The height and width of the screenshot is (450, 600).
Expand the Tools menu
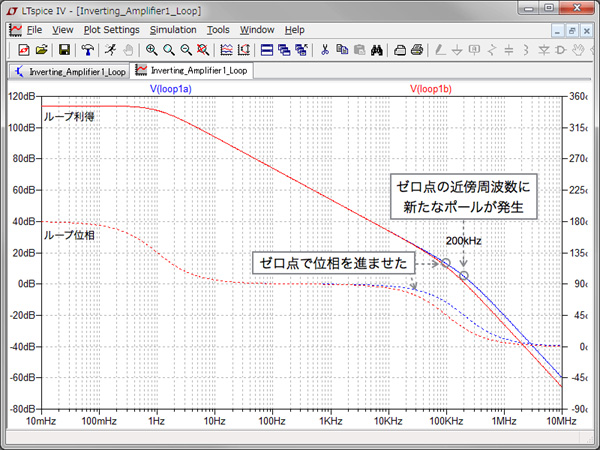tap(218, 30)
